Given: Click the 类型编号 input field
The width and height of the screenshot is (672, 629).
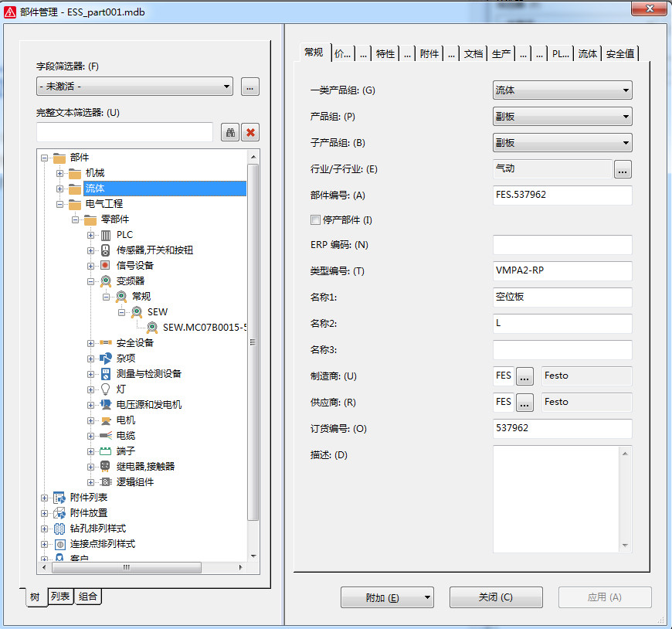Looking at the screenshot, I should coord(562,271).
